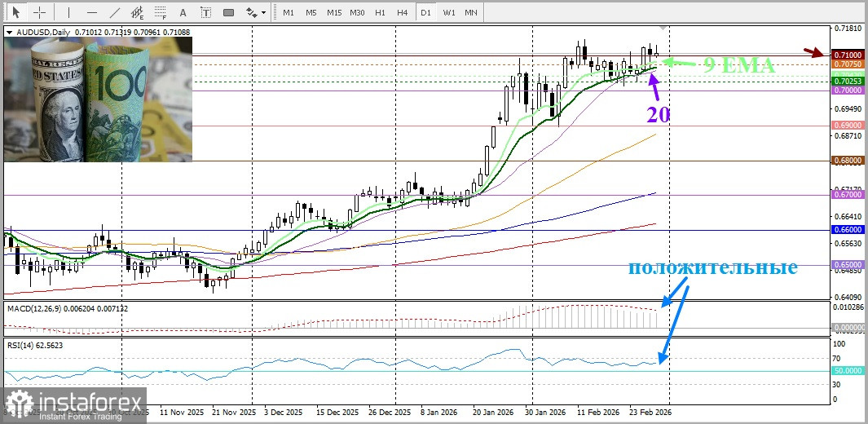
Task: Select the text label tool
Action: coord(205,12)
